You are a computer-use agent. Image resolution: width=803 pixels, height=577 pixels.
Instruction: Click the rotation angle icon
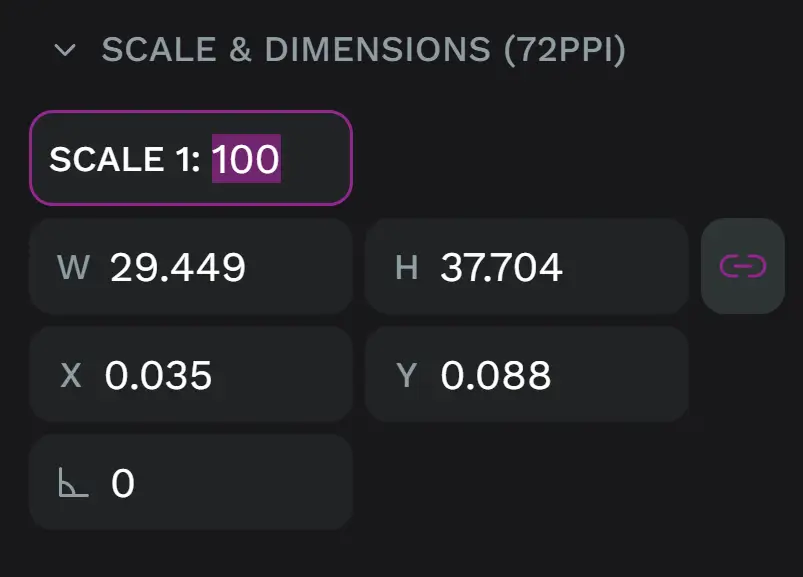click(74, 484)
